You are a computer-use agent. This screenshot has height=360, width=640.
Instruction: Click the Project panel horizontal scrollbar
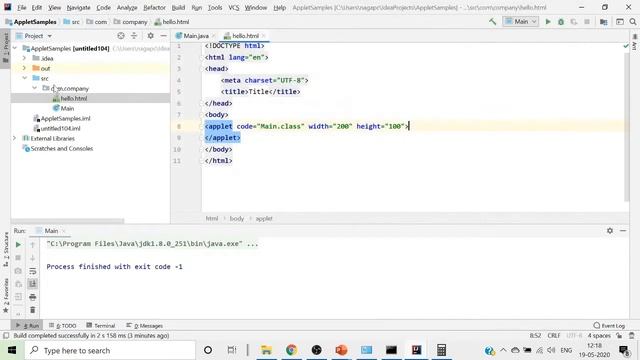(x=67, y=221)
